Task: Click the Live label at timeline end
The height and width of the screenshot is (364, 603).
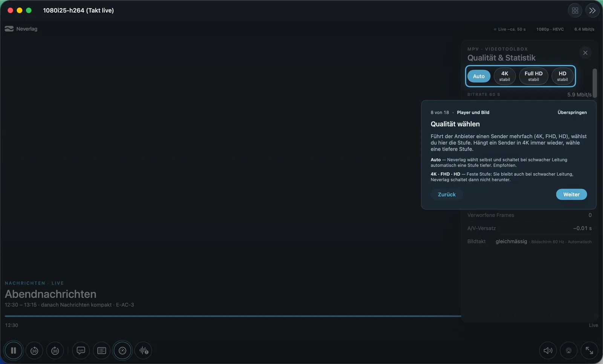Action: [x=593, y=325]
